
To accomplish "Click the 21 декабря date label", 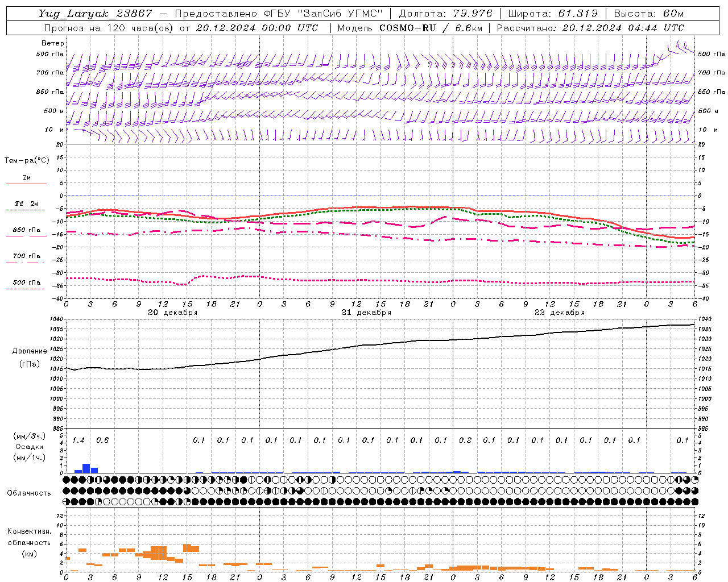I will tap(366, 313).
